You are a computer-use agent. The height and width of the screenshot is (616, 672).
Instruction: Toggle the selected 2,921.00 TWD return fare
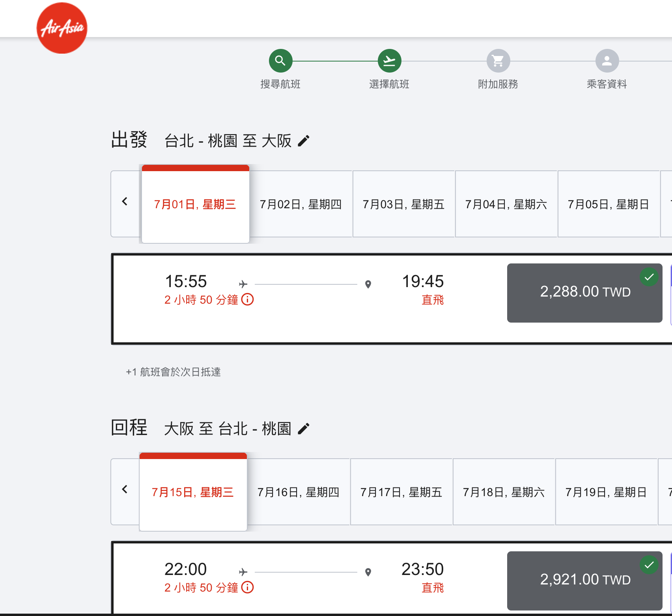coord(584,581)
